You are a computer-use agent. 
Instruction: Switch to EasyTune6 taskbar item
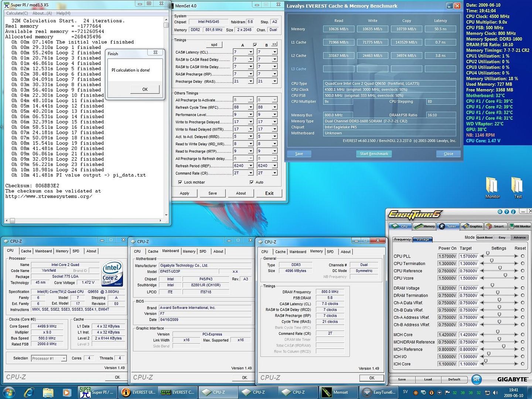point(379,392)
